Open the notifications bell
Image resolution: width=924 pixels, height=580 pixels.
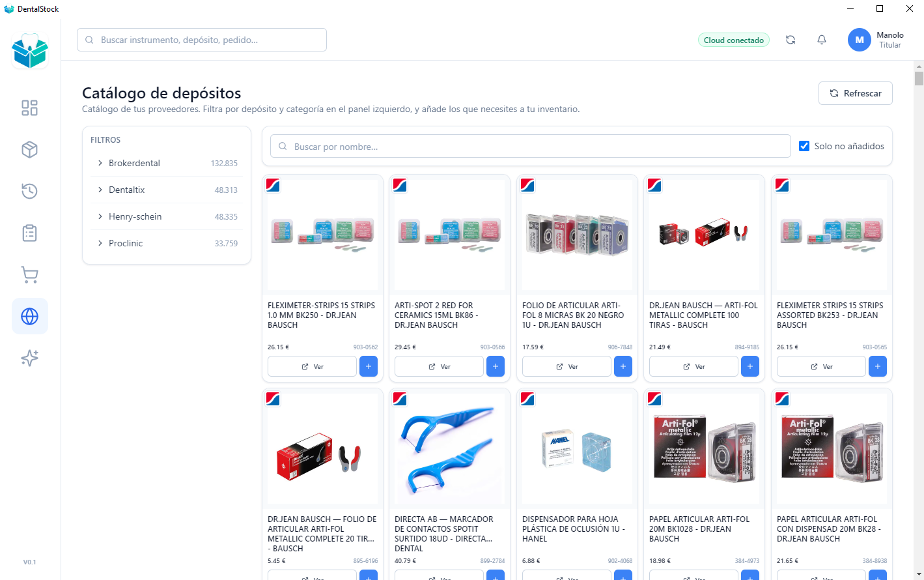tap(822, 40)
